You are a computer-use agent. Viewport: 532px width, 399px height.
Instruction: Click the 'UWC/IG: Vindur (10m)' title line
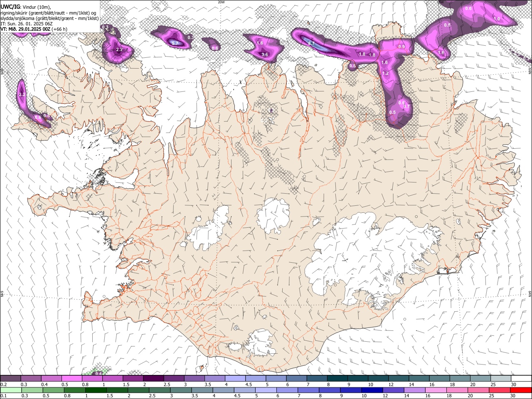pos(26,7)
